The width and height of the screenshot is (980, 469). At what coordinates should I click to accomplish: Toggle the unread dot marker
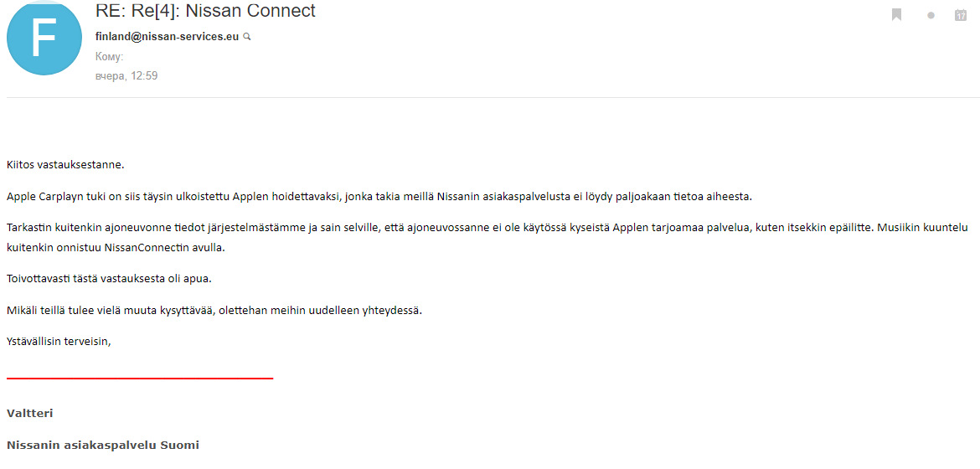point(931,16)
